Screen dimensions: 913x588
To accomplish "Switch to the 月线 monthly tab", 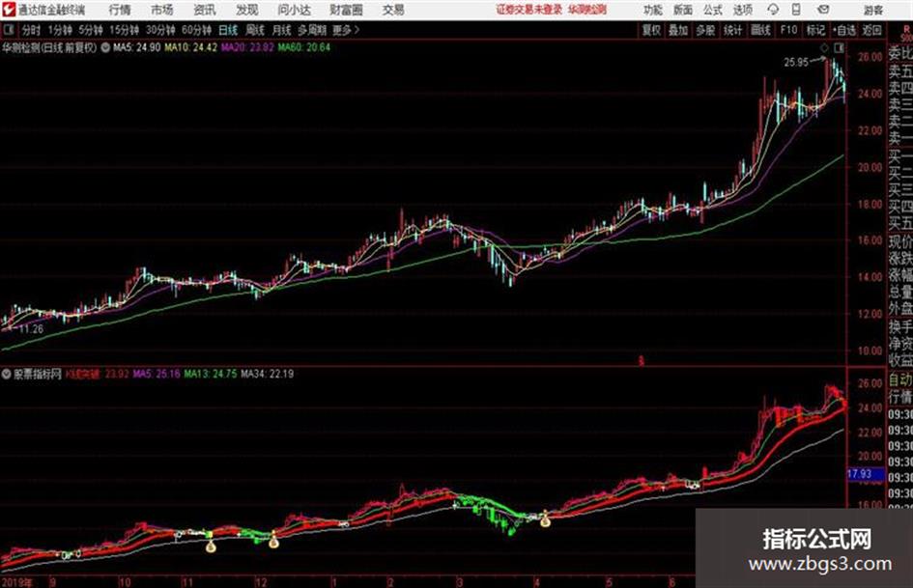I will [282, 30].
